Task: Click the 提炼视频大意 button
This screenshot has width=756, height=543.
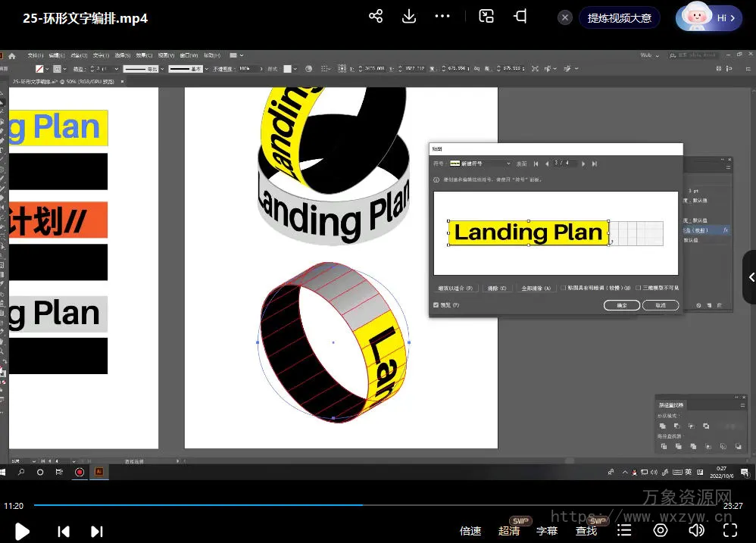Action: [x=619, y=18]
